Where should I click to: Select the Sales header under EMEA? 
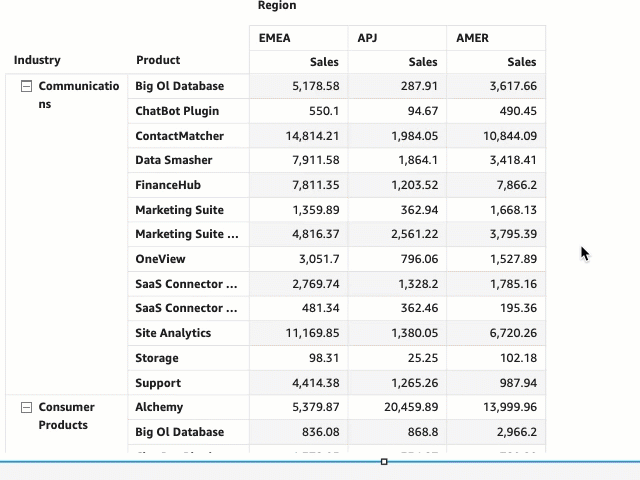pyautogui.click(x=324, y=62)
